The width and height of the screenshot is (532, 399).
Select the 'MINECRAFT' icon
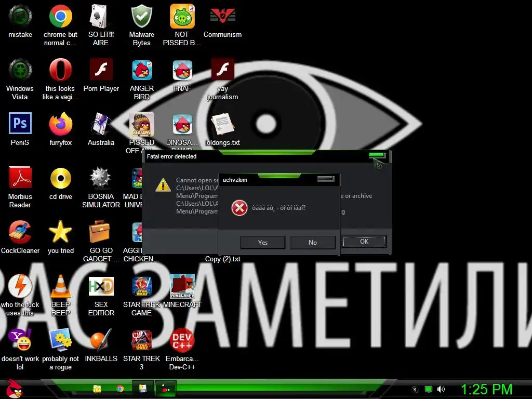pos(182,286)
